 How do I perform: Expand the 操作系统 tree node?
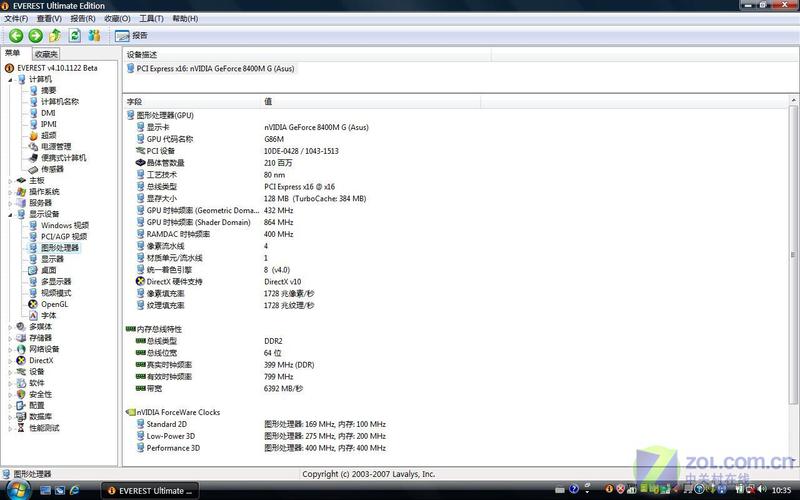[10, 192]
